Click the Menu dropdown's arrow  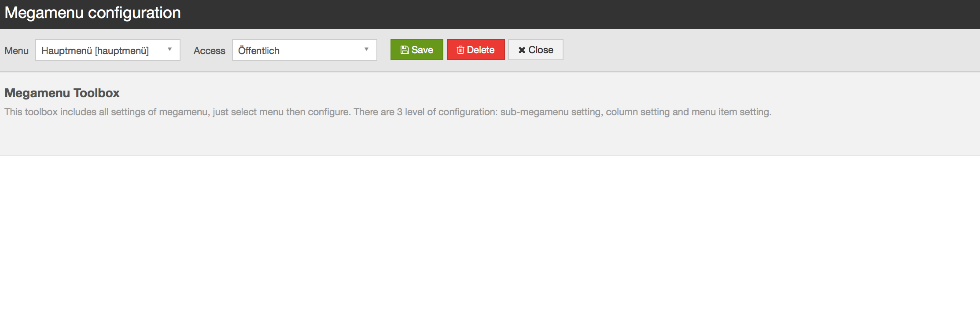pyautogui.click(x=169, y=50)
